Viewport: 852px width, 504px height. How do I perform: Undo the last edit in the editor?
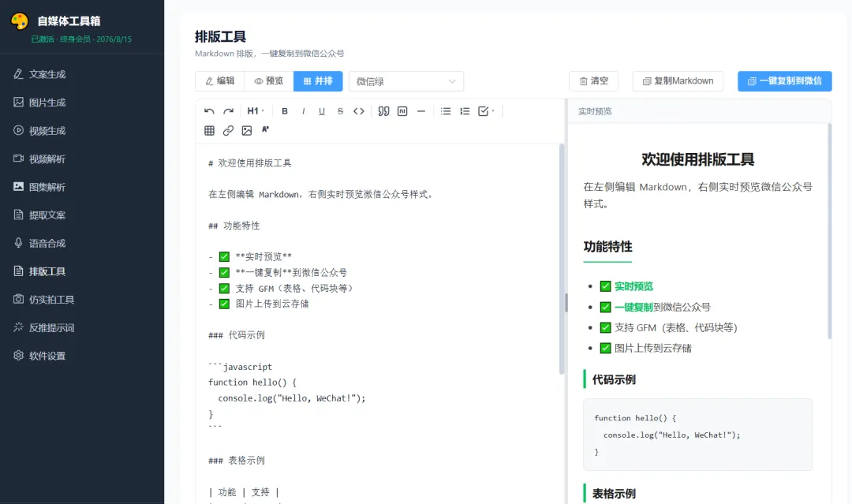(x=209, y=111)
